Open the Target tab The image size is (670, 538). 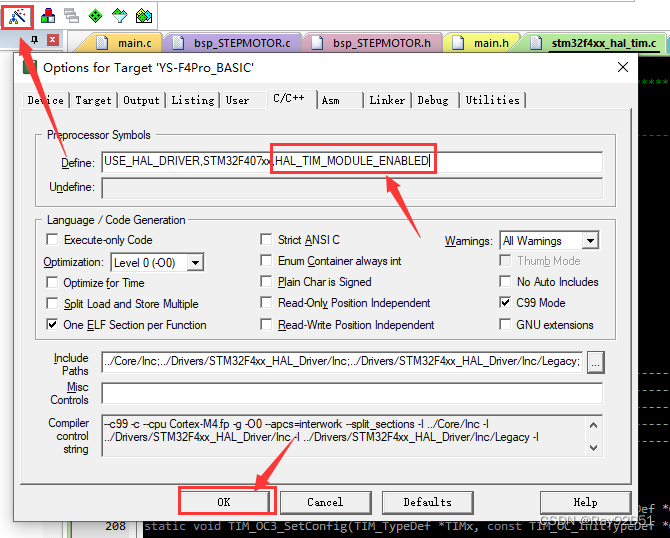(x=93, y=100)
